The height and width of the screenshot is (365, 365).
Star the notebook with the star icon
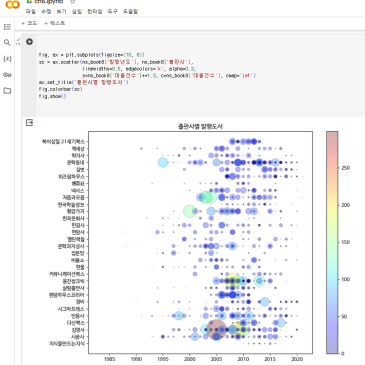tap(72, 2)
